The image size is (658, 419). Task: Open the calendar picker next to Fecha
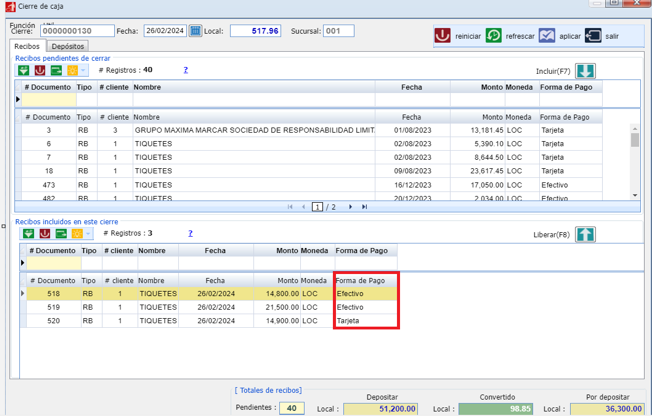click(195, 31)
